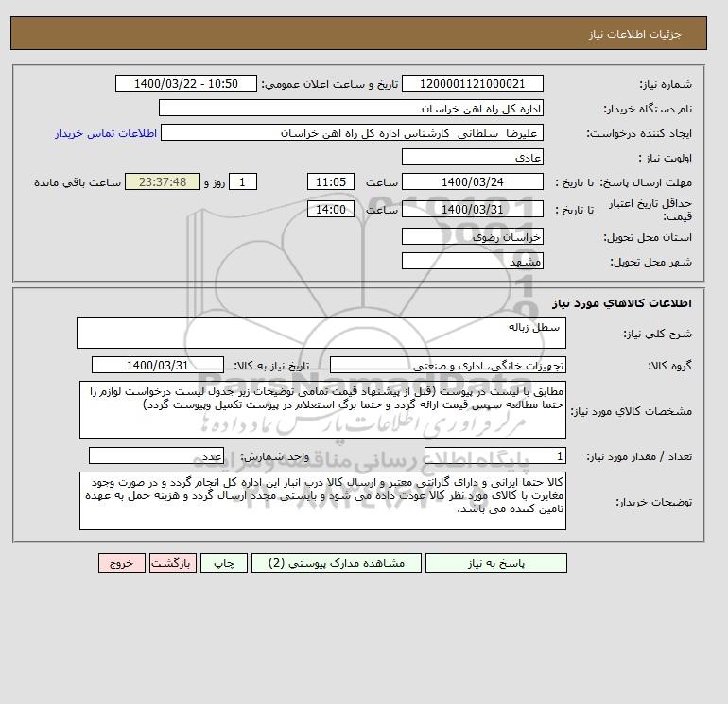Click the توضیحات خریدار label

pos(654,502)
